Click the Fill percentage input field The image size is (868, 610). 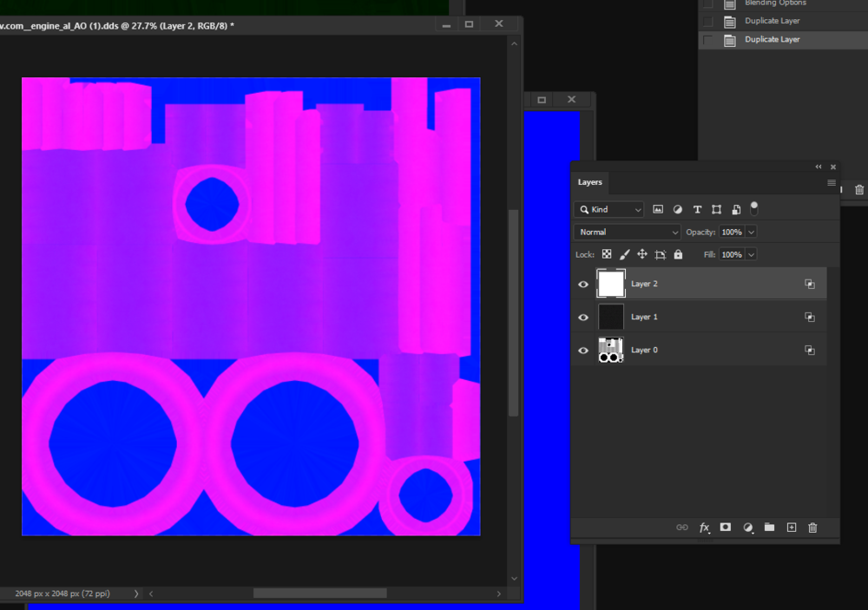click(731, 255)
